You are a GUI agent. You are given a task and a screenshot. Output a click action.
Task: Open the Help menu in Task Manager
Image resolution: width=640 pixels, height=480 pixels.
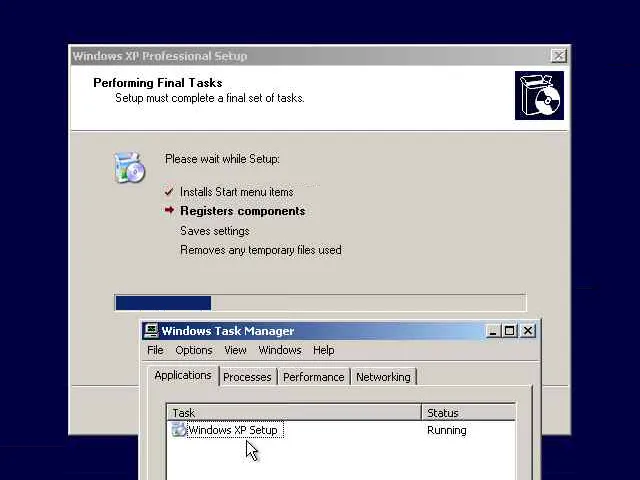tap(324, 350)
